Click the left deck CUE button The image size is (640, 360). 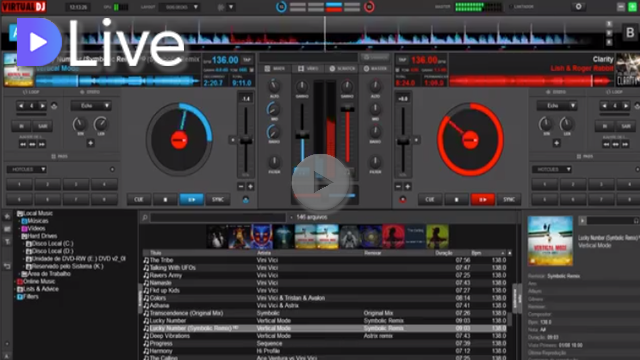139,200
